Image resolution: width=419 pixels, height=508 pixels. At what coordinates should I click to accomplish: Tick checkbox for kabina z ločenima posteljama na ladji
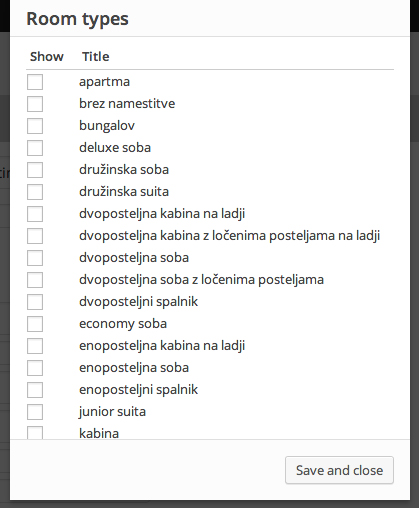pos(35,236)
